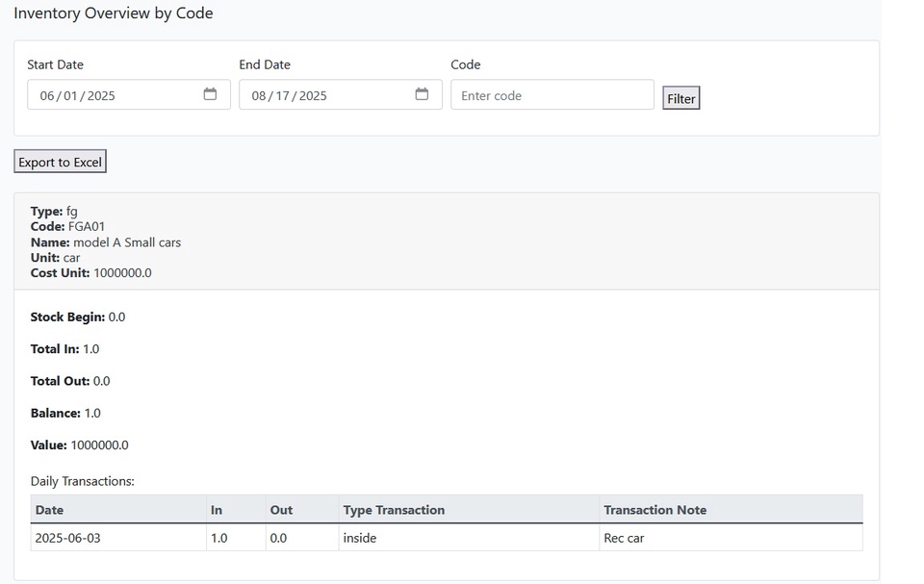Select the month segment in Start Date
The width and height of the screenshot is (924, 584).
pos(47,96)
